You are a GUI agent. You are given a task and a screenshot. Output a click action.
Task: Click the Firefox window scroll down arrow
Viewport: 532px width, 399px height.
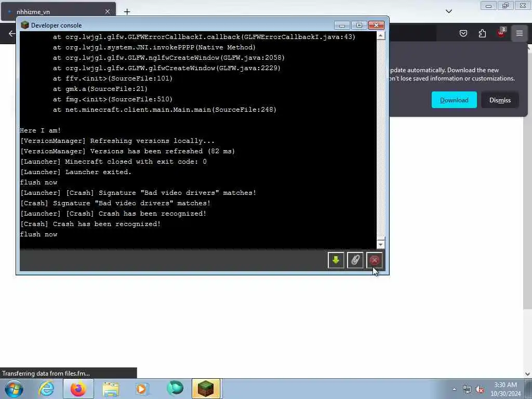tap(527, 374)
